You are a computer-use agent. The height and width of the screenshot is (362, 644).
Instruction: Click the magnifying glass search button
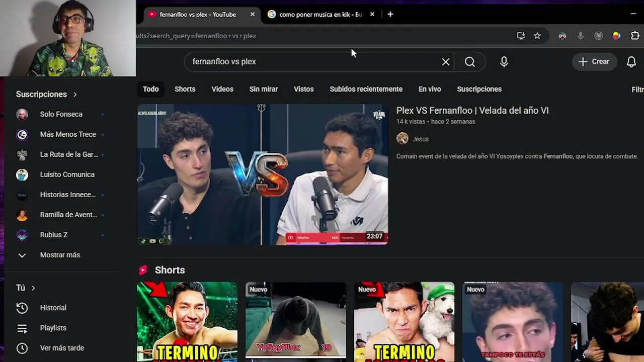[x=470, y=62]
